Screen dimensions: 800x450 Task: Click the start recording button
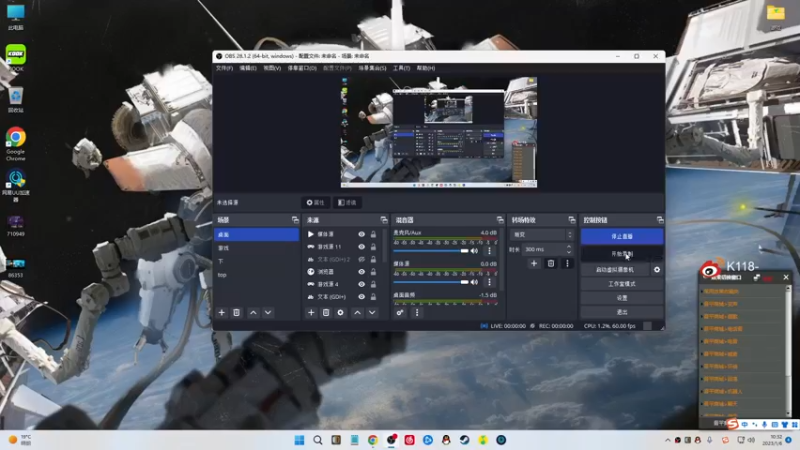coord(621,254)
